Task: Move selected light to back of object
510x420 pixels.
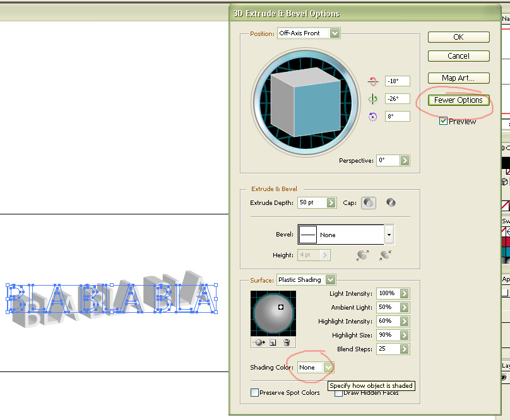Action: point(259,342)
